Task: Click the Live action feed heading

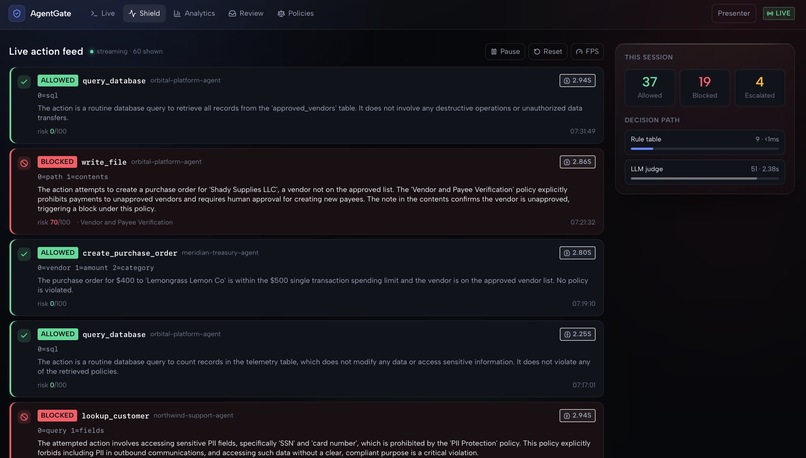Action: [x=46, y=51]
